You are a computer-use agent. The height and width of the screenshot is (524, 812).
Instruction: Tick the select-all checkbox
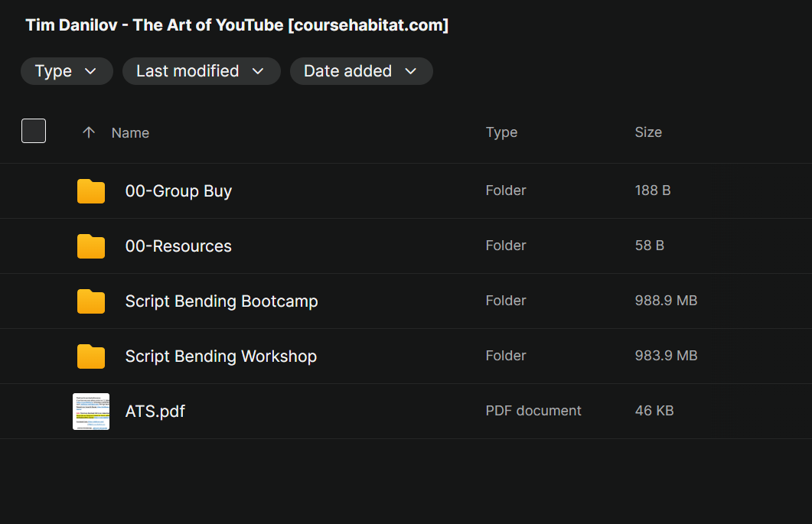click(34, 131)
